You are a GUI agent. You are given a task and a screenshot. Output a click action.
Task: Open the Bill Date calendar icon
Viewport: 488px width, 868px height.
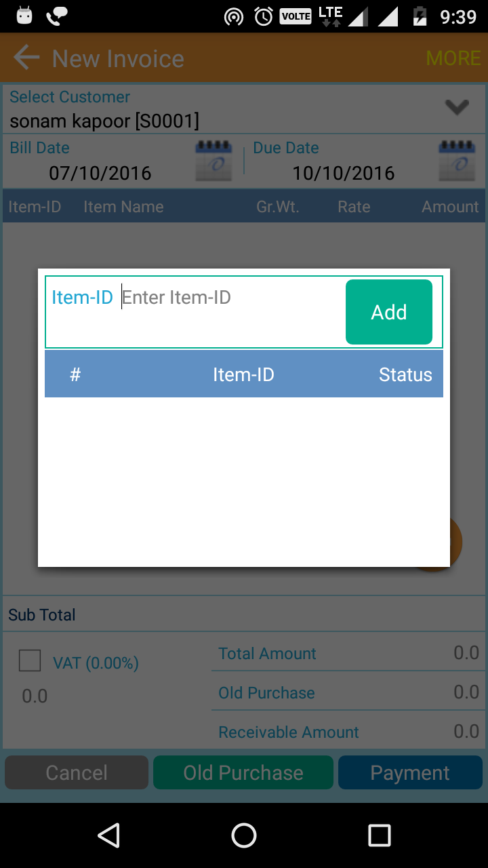213,161
